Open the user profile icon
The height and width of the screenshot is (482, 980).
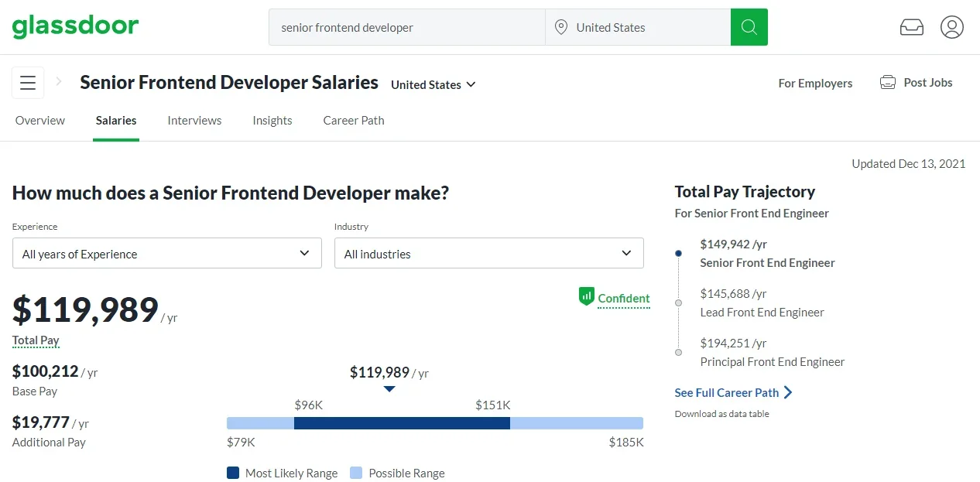point(951,27)
